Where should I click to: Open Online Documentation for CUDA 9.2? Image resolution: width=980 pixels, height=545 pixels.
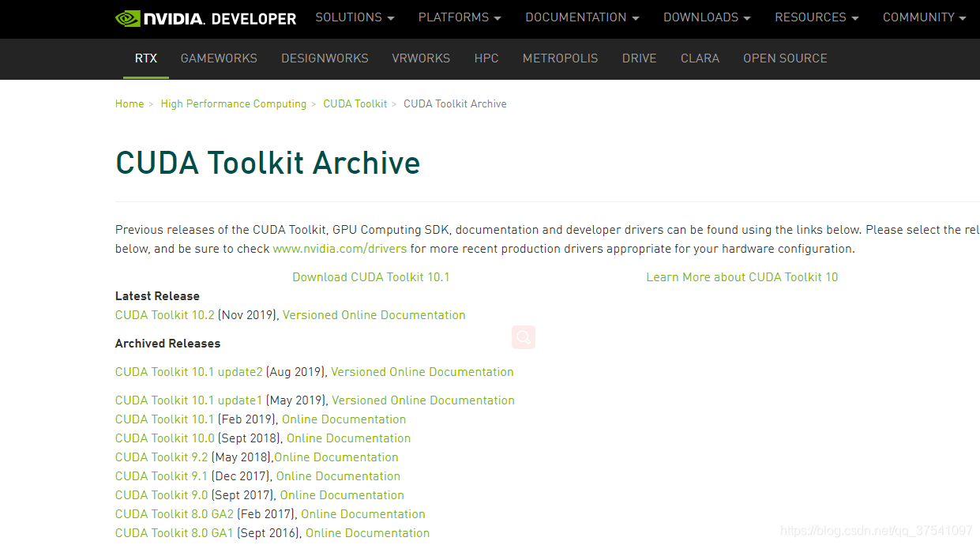click(336, 457)
